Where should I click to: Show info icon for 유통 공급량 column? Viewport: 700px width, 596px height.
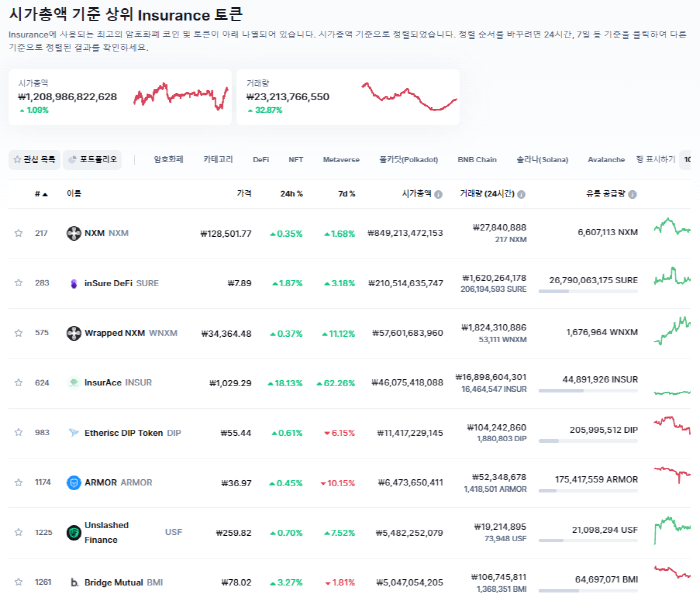tap(632, 194)
